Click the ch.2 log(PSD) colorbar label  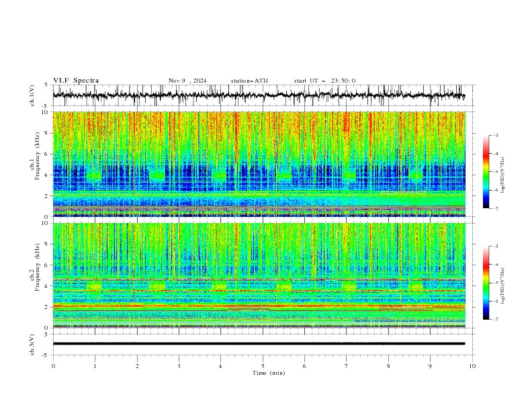502,286
